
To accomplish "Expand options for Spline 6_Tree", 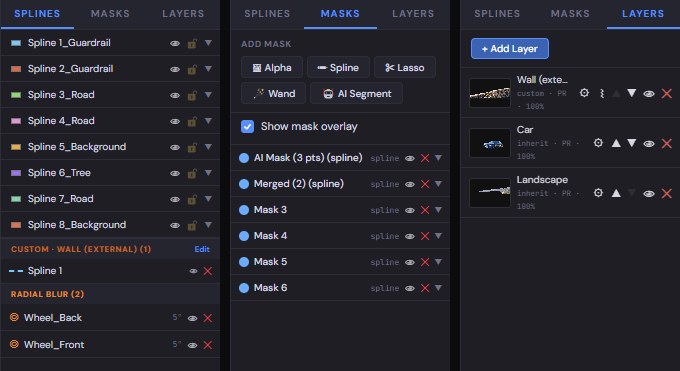I will click(x=208, y=173).
